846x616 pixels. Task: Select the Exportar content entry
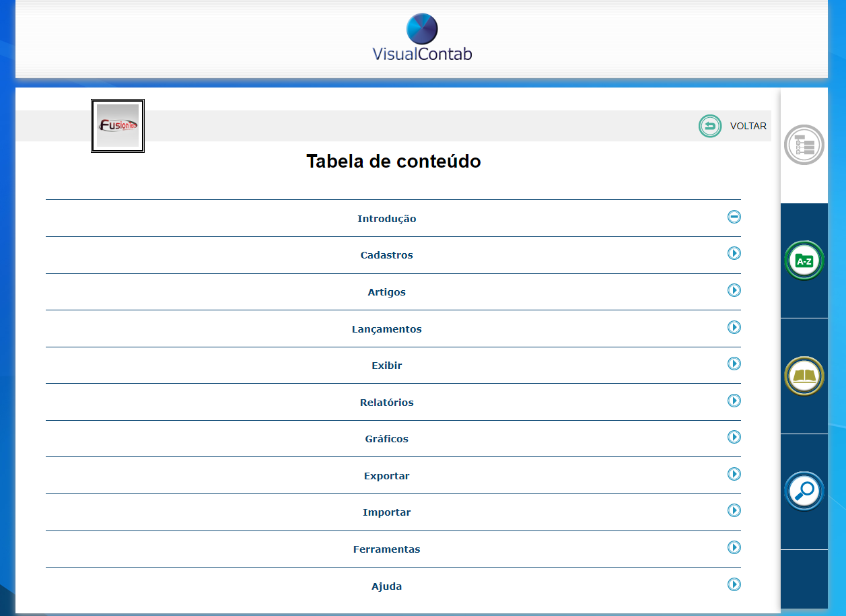[386, 476]
